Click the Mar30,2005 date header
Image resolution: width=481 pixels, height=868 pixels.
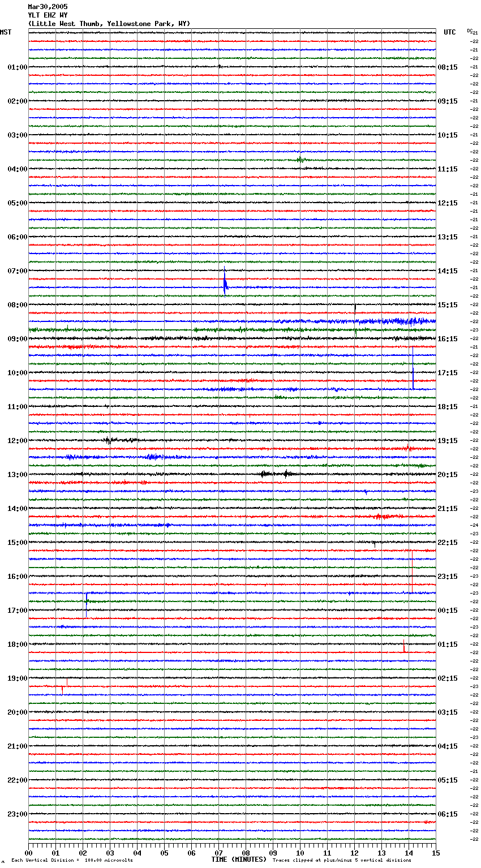(x=48, y=7)
